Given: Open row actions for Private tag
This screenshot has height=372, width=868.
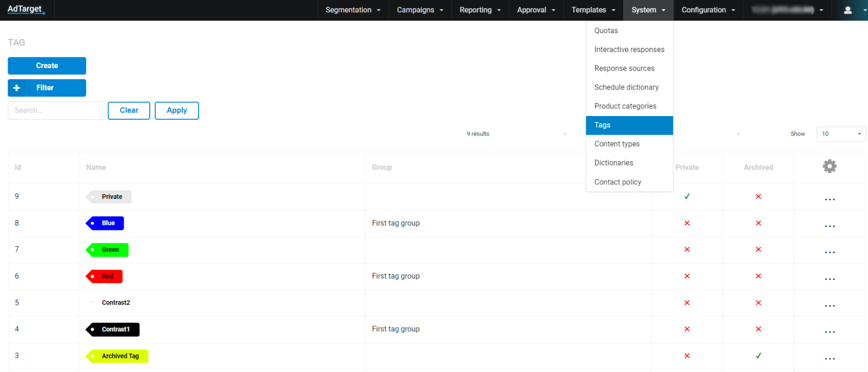Looking at the screenshot, I should [829, 199].
